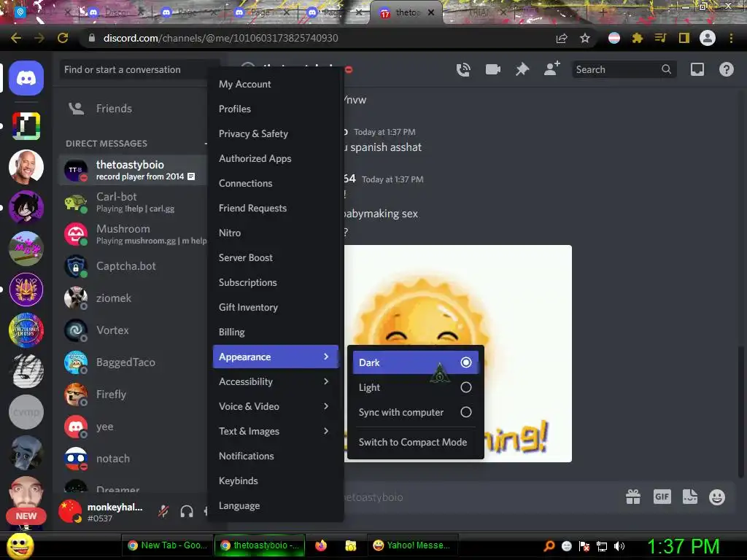Open Server Boost settings
Viewport: 747px width, 560px height.
275,257
